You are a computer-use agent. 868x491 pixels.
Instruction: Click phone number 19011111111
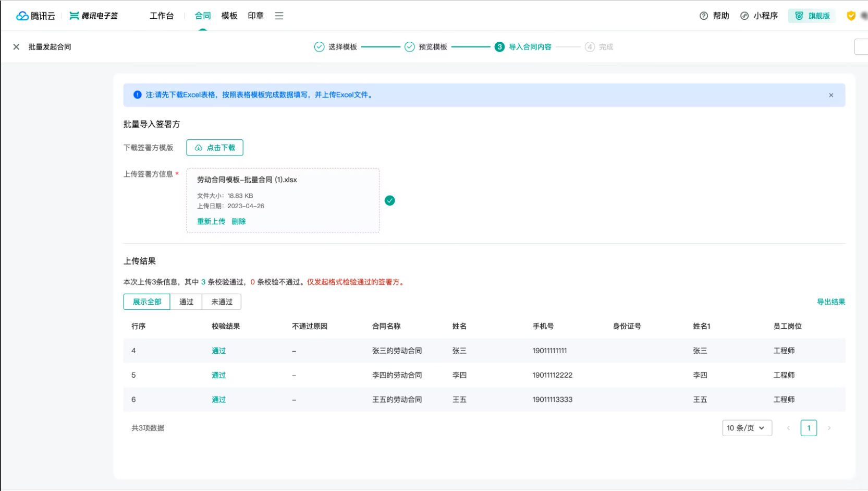tap(549, 351)
